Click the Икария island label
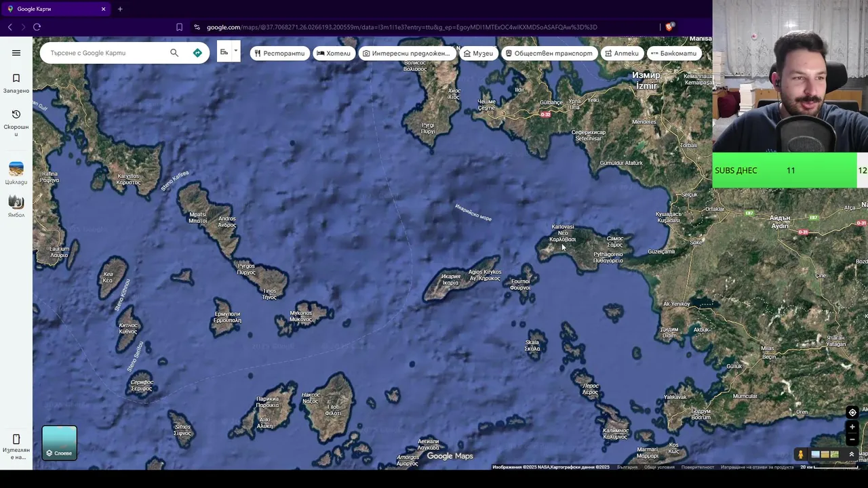This screenshot has width=868, height=488. click(x=451, y=279)
